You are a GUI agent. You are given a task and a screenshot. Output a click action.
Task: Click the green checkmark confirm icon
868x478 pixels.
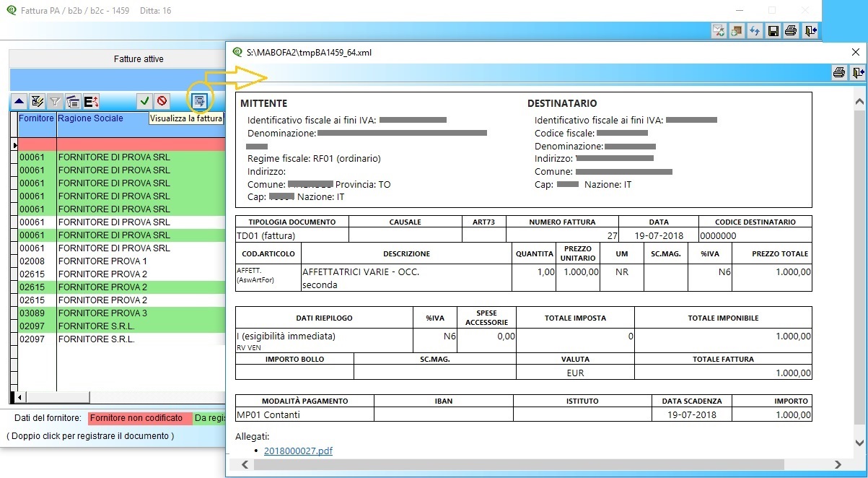[x=144, y=101]
